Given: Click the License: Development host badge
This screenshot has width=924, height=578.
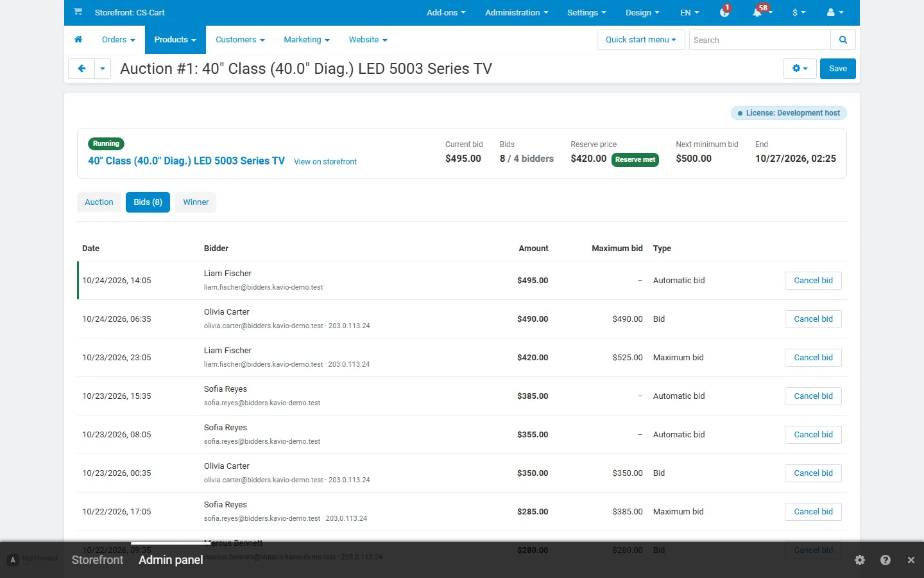Looking at the screenshot, I should click(x=789, y=113).
